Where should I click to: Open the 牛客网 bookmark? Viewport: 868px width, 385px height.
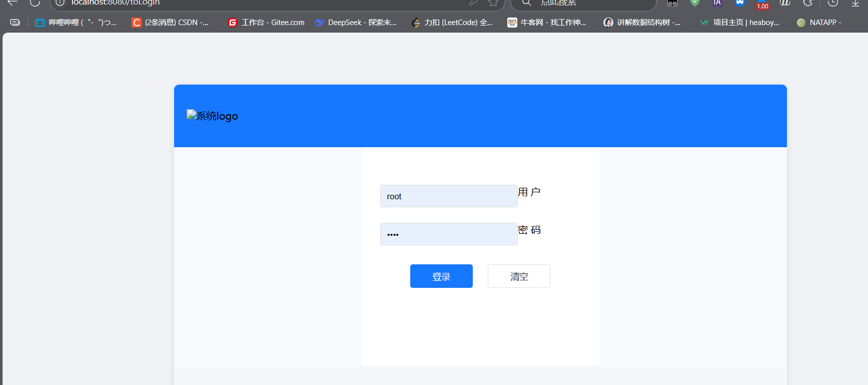pyautogui.click(x=547, y=23)
